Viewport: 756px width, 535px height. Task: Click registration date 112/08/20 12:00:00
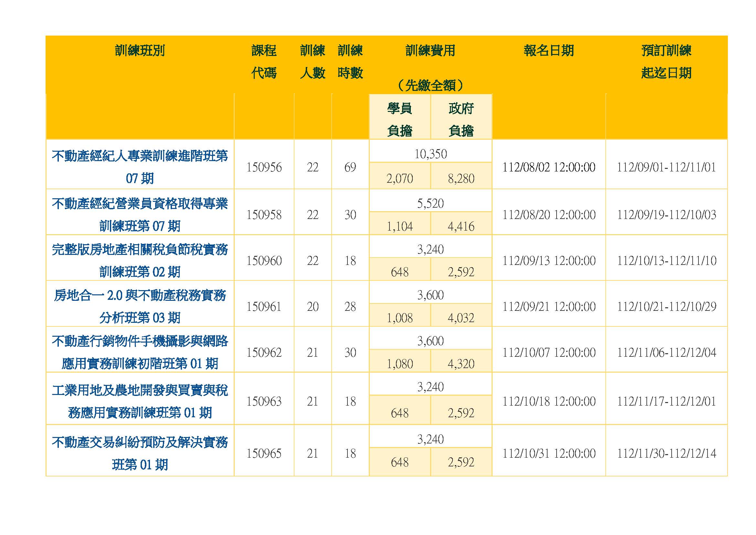coord(548,215)
